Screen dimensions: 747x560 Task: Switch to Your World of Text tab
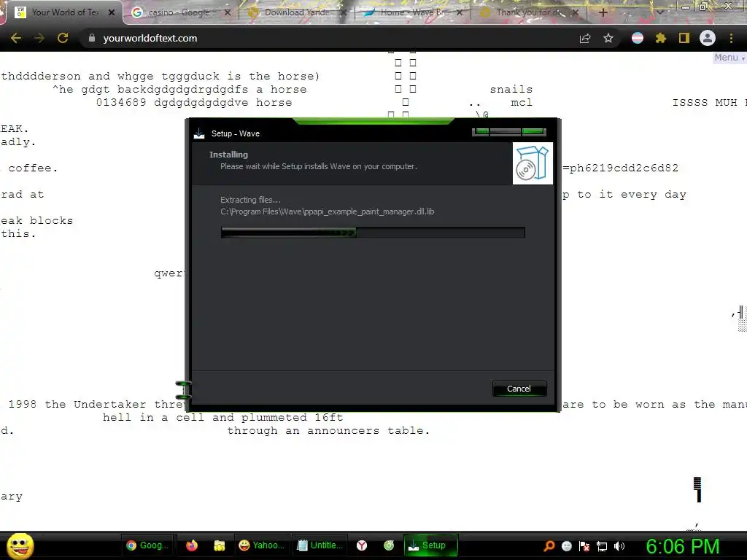[65, 12]
